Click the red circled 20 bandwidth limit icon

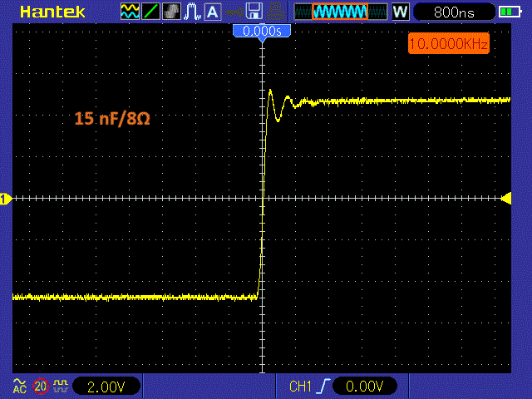(x=41, y=386)
